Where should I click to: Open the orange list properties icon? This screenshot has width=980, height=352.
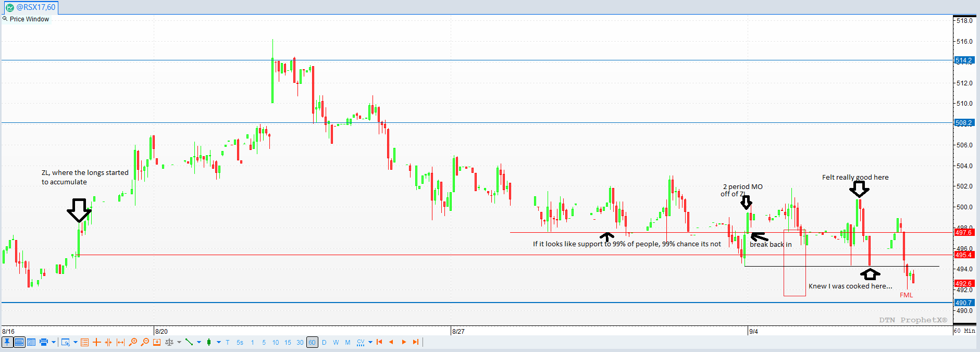(84, 342)
